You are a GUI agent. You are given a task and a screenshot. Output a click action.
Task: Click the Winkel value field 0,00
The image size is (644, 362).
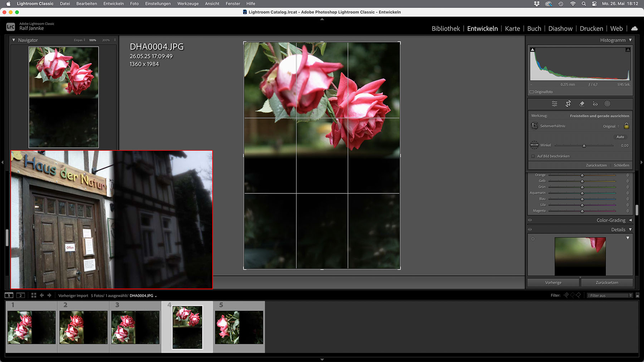click(624, 145)
